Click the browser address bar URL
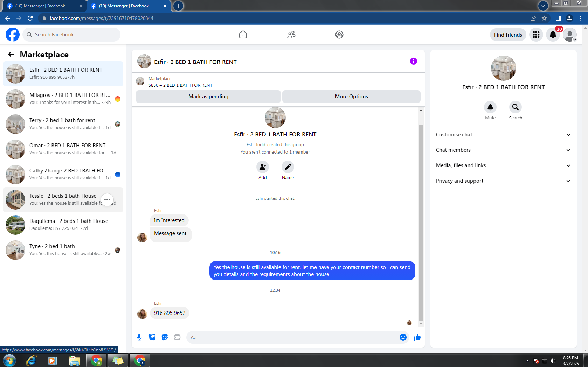 pyautogui.click(x=102, y=18)
